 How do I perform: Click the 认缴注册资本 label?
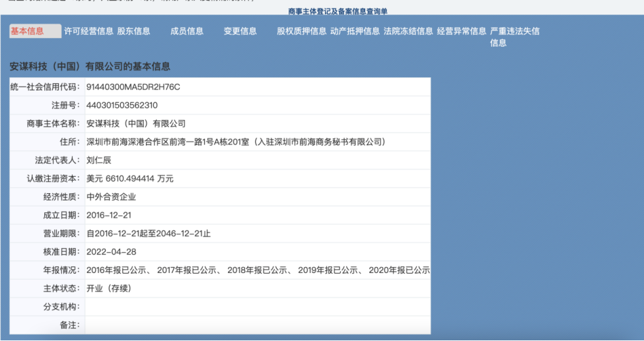[x=54, y=179]
